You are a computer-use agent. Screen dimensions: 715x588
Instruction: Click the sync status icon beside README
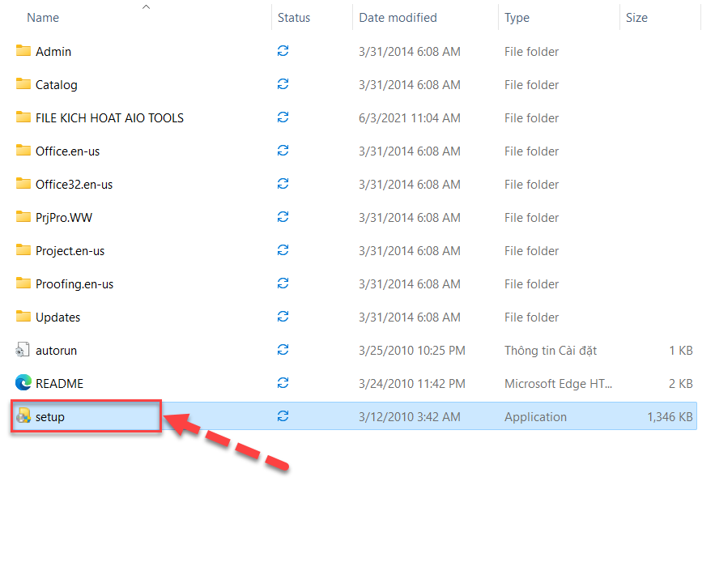point(283,382)
